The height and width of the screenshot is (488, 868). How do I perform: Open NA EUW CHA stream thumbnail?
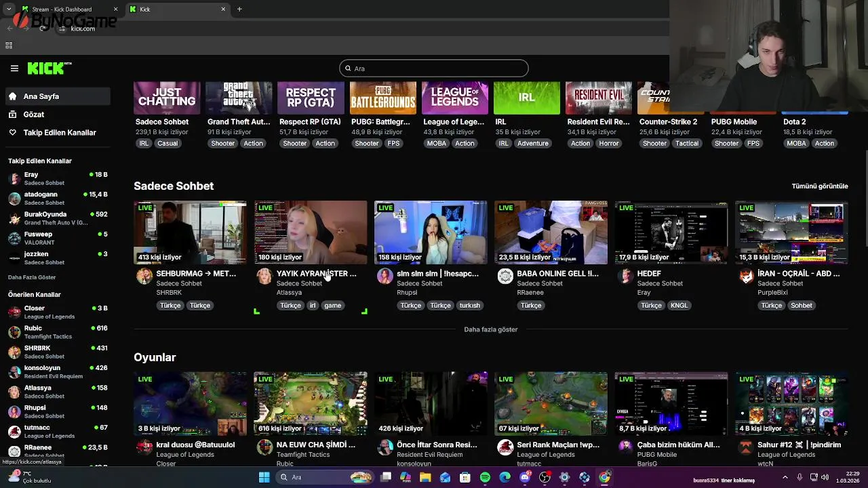pyautogui.click(x=311, y=403)
